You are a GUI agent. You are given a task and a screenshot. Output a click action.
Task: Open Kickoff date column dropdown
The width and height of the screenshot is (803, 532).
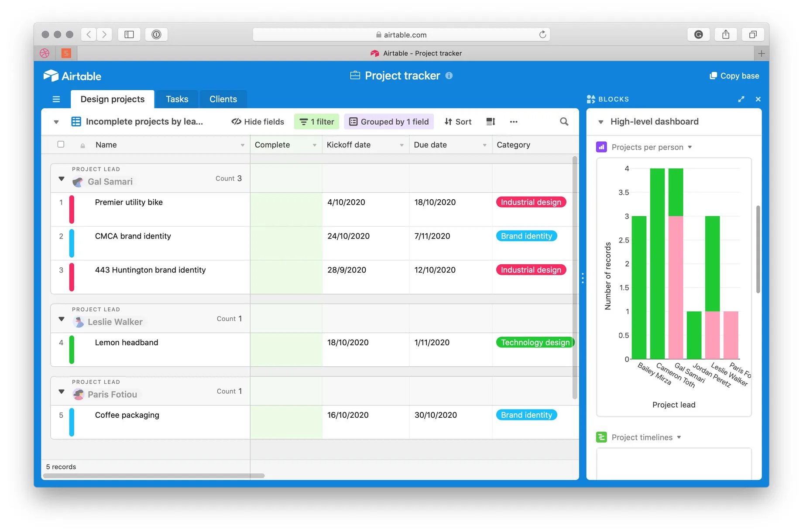(x=402, y=145)
